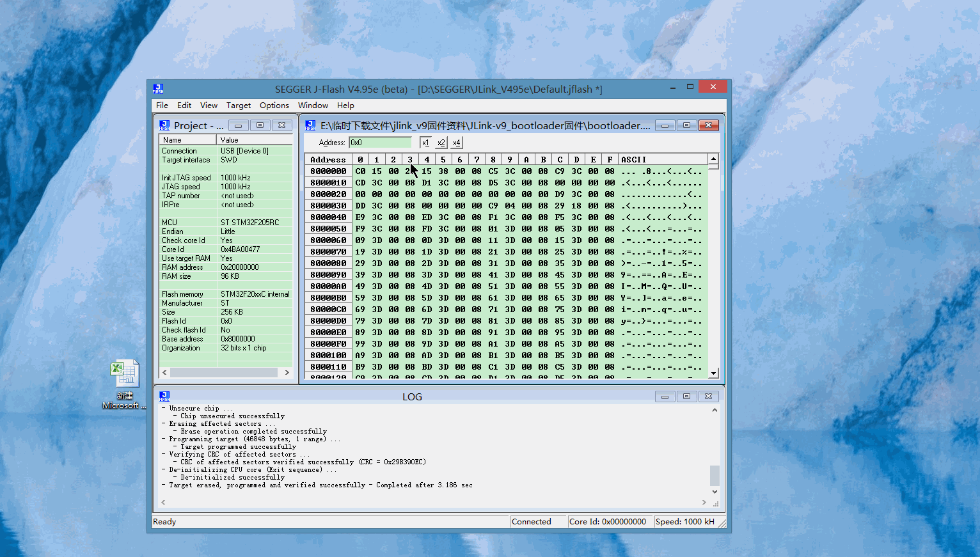Open the Options menu

pyautogui.click(x=274, y=106)
